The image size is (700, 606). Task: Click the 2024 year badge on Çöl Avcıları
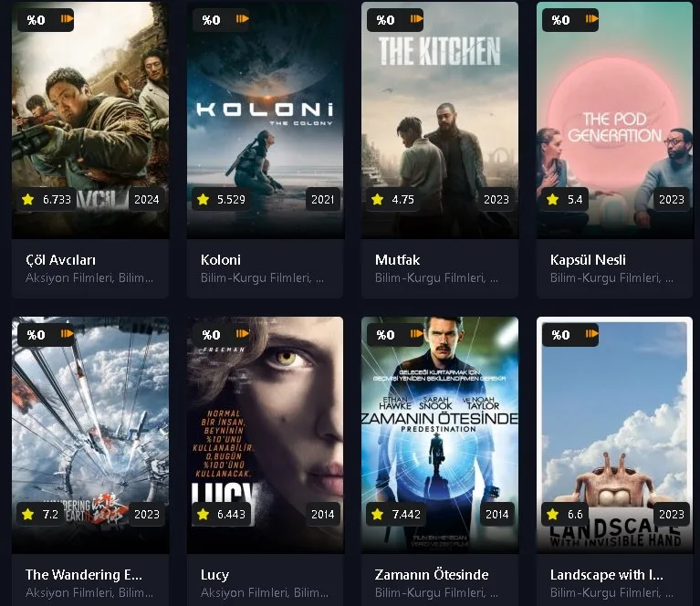(x=146, y=199)
